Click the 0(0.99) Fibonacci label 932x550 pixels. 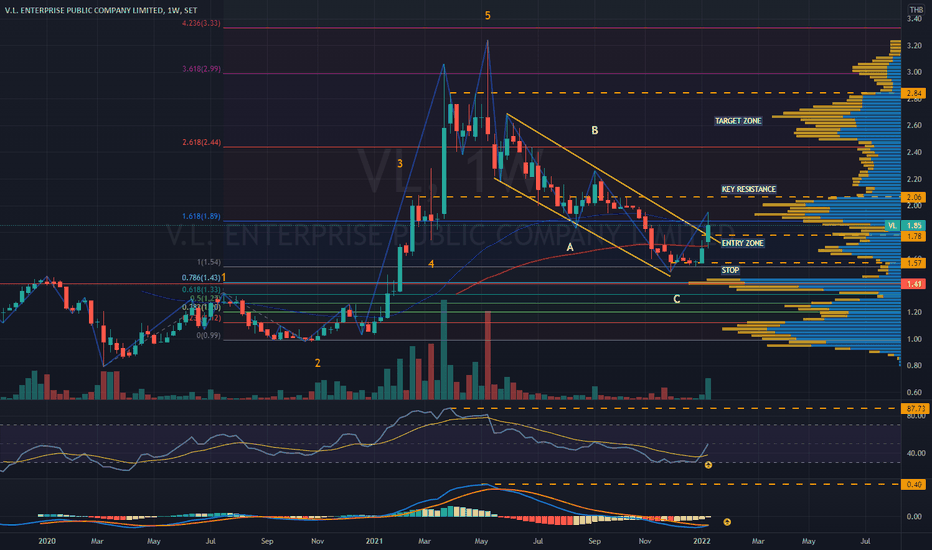[x=209, y=336]
